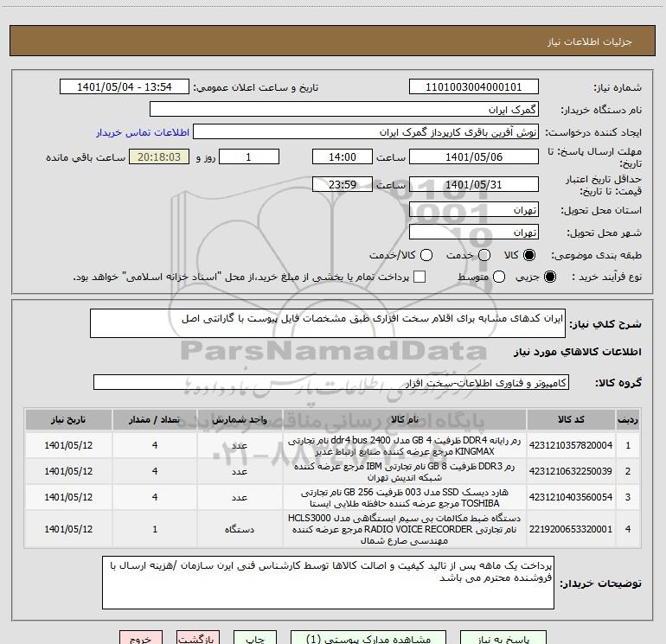Click the اطلاعات کالاهای مورد نیاز heading
The height and width of the screenshot is (644, 666).
pos(577,352)
